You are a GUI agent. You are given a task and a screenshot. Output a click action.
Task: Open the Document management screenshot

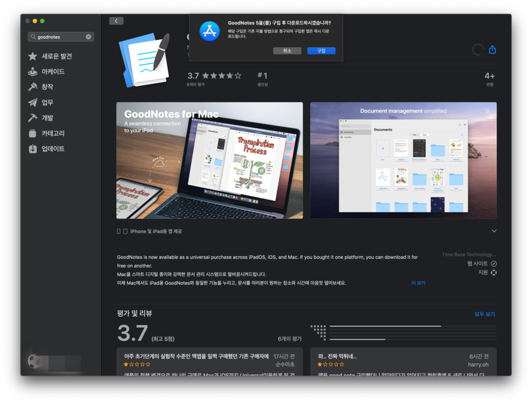[x=404, y=160]
